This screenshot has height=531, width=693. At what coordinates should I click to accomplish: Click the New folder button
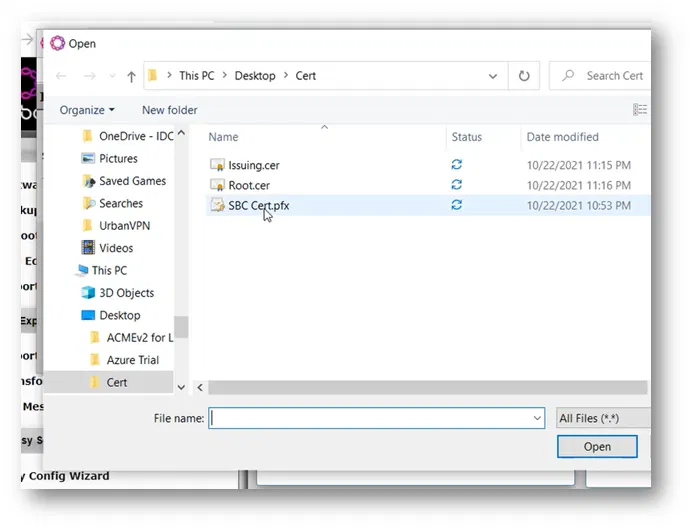click(x=169, y=110)
